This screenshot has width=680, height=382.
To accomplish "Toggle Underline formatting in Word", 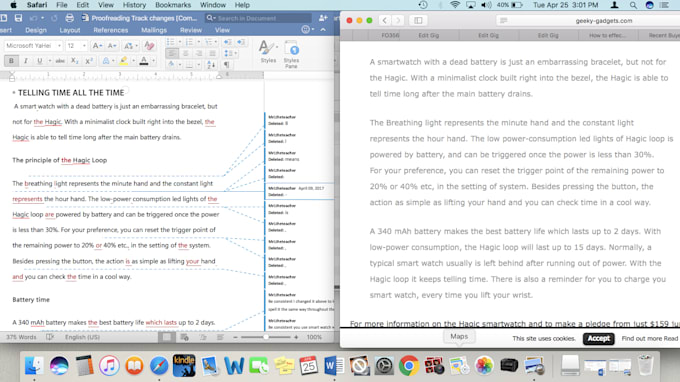I will click(39, 61).
